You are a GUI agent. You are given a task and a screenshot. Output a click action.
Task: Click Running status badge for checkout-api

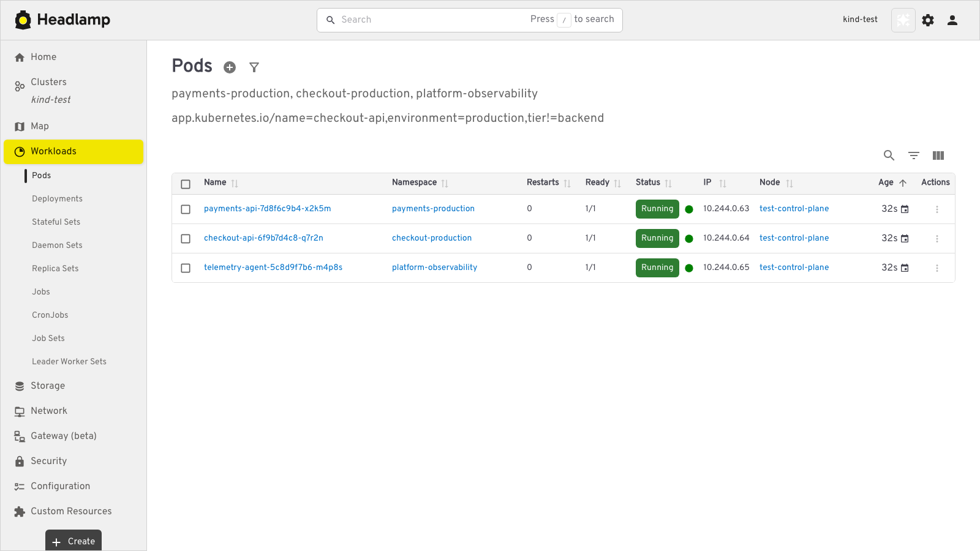(657, 238)
